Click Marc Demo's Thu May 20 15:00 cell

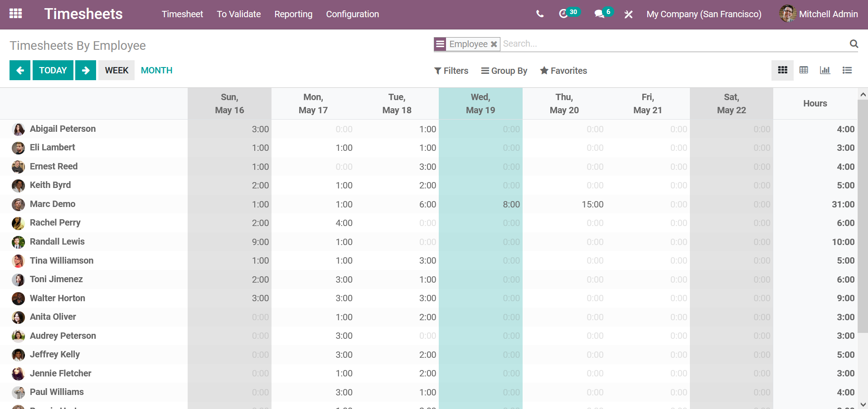coord(564,204)
